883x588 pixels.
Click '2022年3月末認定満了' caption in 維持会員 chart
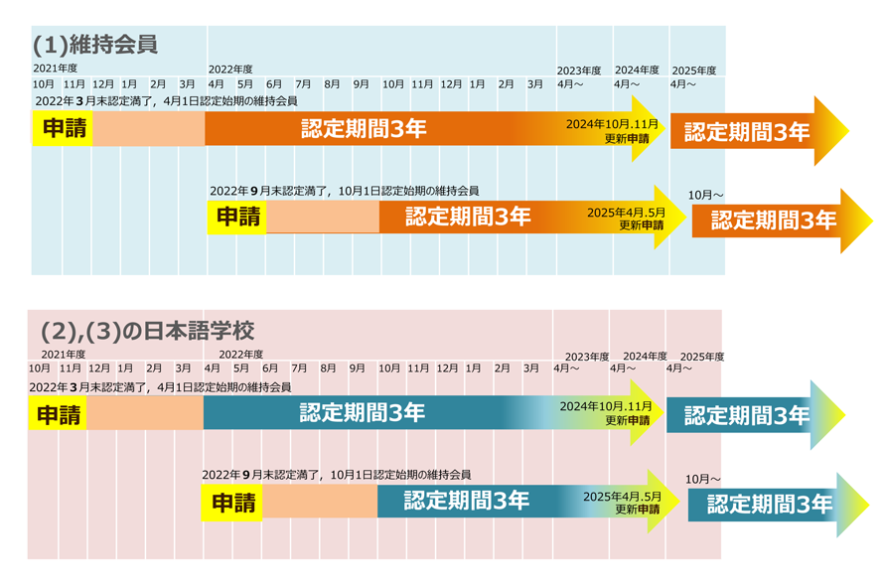pos(166,101)
